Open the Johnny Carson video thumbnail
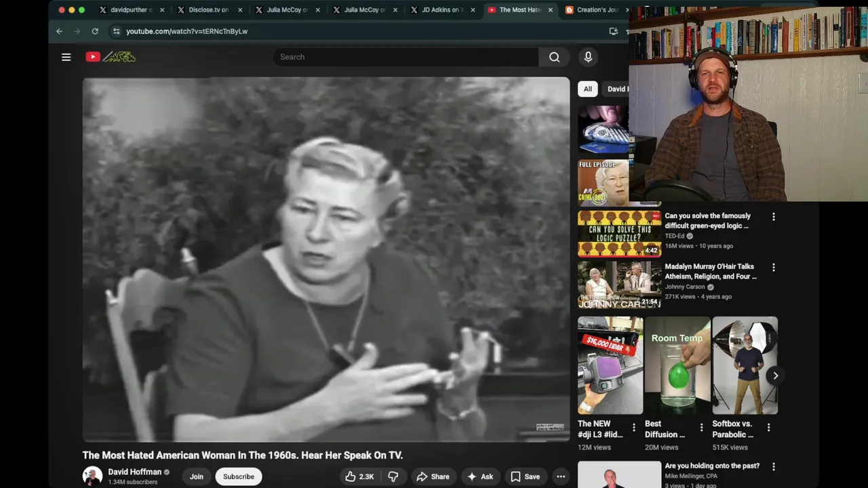Viewport: 868px width, 488px height. pos(619,285)
